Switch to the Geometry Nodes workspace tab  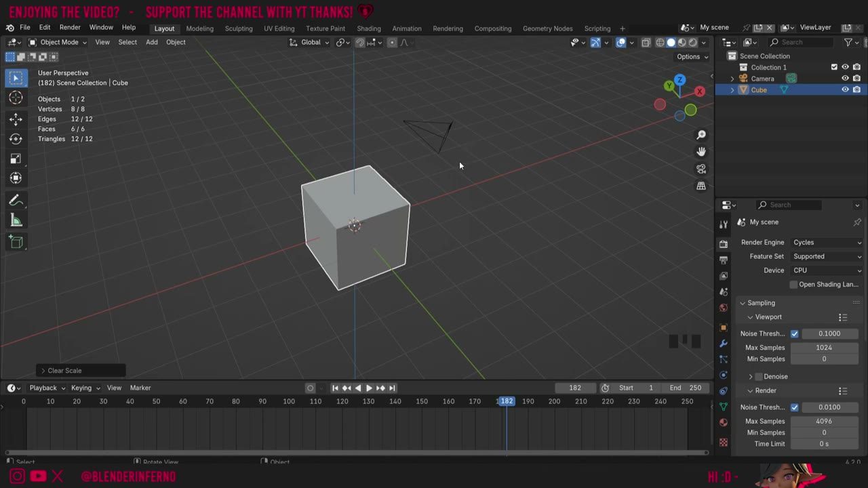point(547,28)
